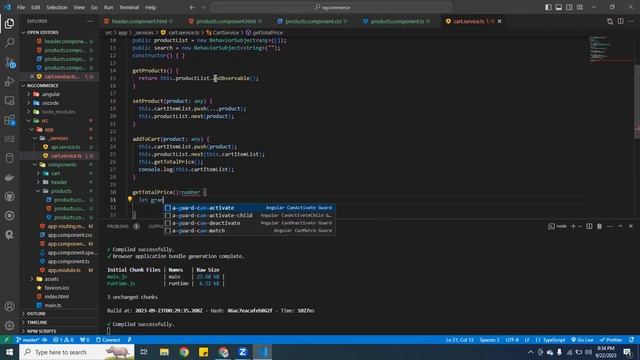The image size is (640, 360).
Task: Click the master branch status item
Action: 28,340
